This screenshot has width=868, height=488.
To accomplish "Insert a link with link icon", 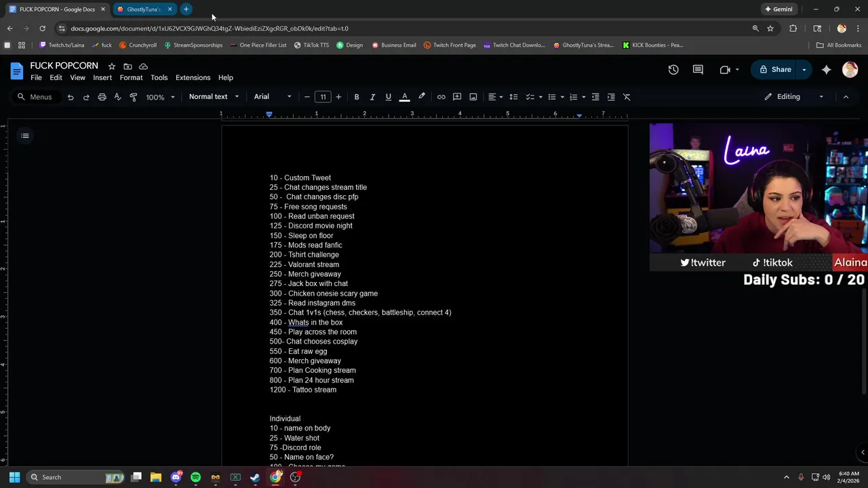I will point(441,97).
